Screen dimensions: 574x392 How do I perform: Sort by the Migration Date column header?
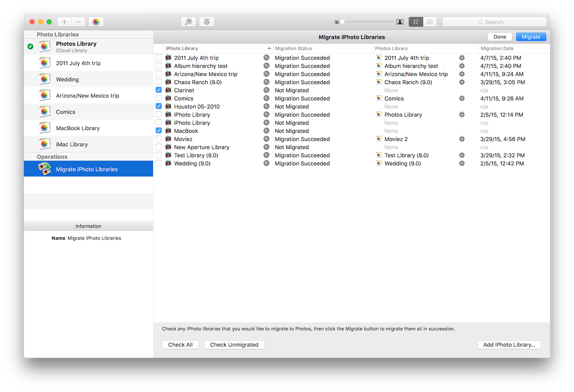click(514, 48)
